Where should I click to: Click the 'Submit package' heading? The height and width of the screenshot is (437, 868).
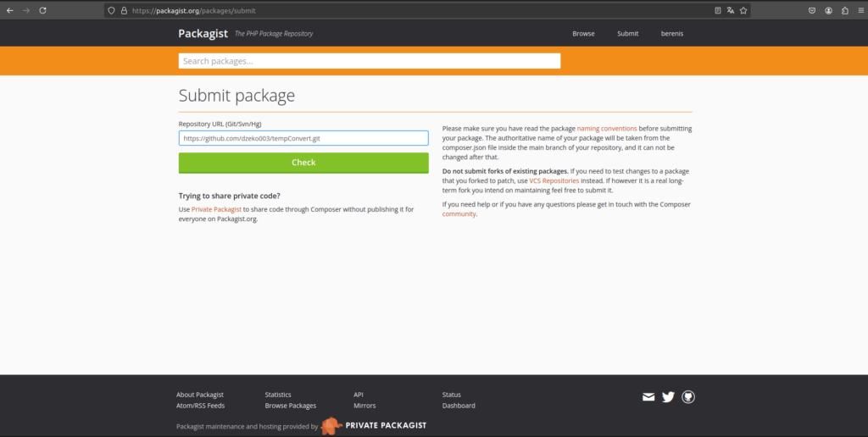tap(236, 96)
